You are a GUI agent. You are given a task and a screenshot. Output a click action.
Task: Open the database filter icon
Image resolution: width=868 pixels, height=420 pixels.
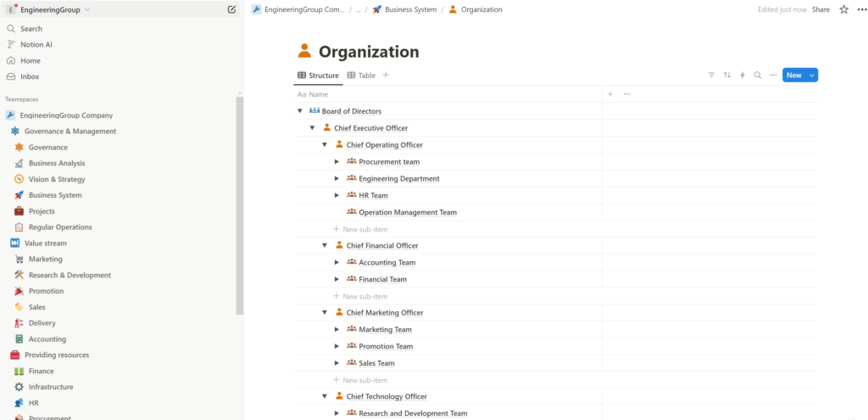(711, 76)
